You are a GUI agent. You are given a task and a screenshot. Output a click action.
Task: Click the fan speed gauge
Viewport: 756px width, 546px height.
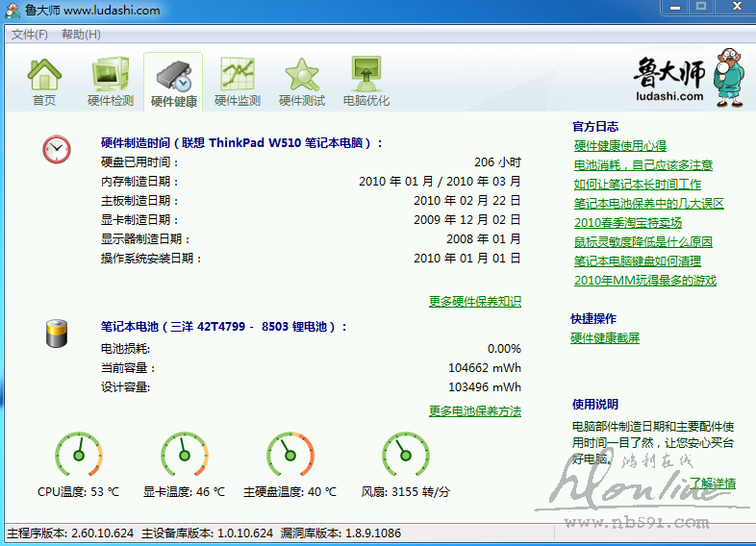(405, 456)
